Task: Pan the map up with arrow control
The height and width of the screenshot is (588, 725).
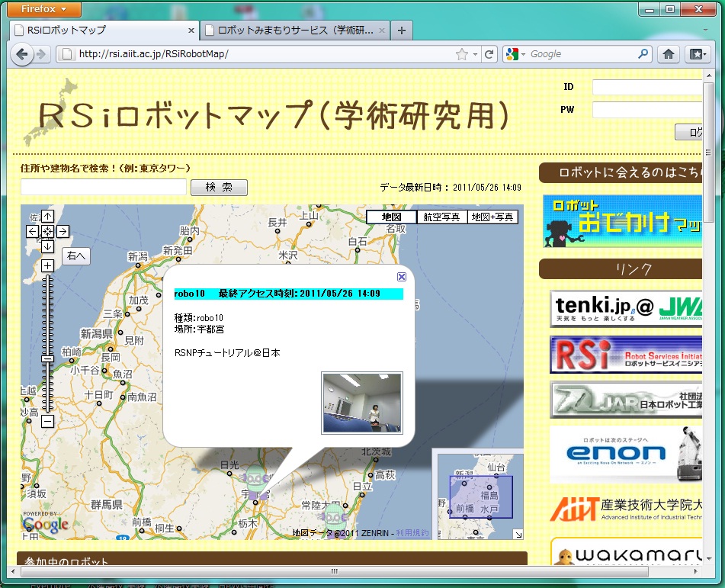Action: [47, 217]
